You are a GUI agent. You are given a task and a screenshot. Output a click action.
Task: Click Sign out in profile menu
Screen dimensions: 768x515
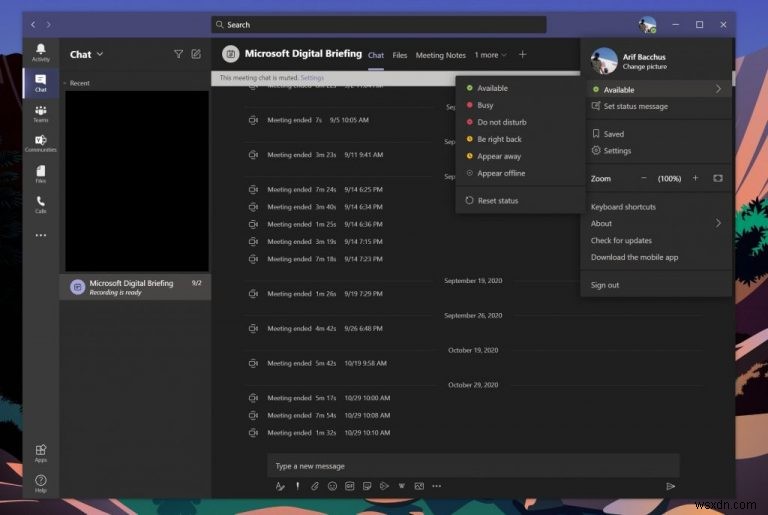click(x=605, y=285)
